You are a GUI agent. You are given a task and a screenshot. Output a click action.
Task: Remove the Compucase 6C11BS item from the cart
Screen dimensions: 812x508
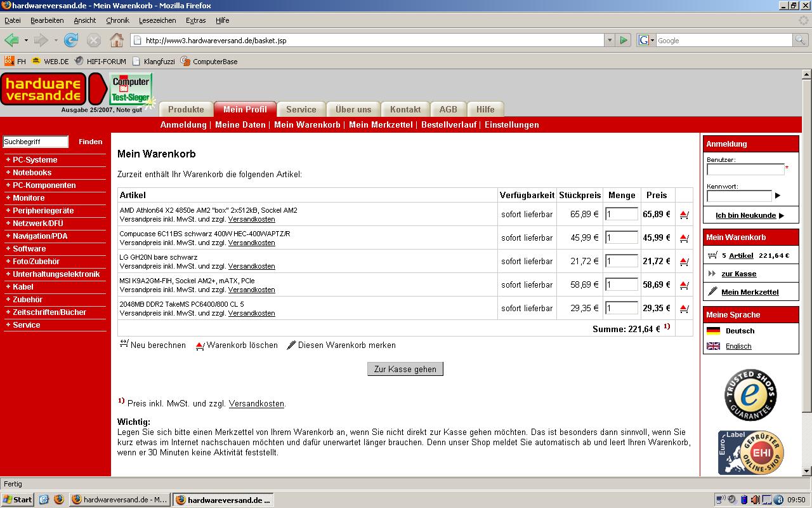[x=684, y=238]
